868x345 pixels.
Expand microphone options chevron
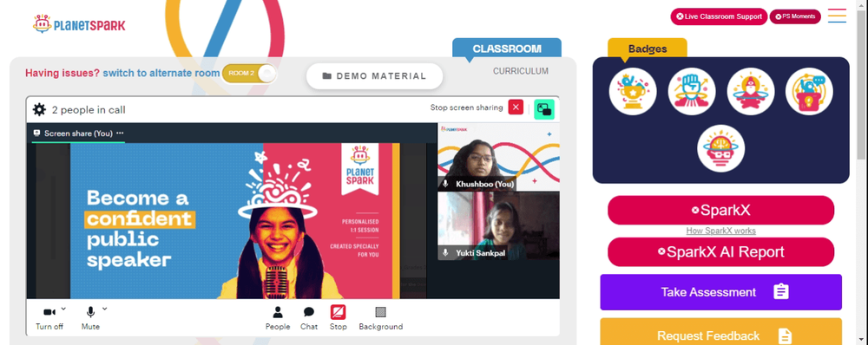105,309
